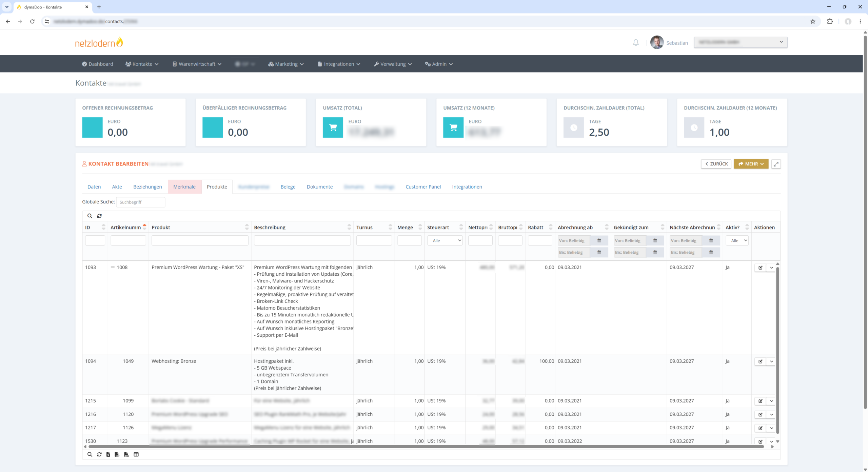Image resolution: width=868 pixels, height=472 pixels.
Task: Export table to Excel file
Action: coord(108,454)
